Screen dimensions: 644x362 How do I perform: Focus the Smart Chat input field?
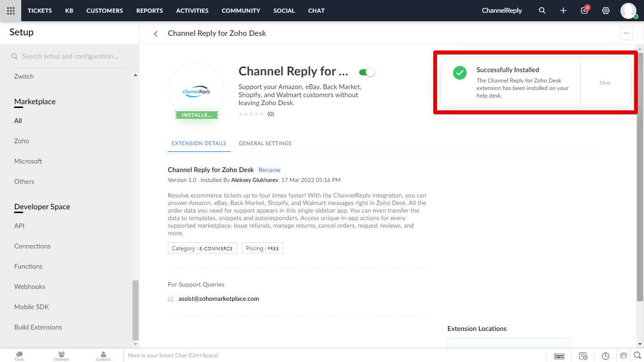[x=335, y=355]
